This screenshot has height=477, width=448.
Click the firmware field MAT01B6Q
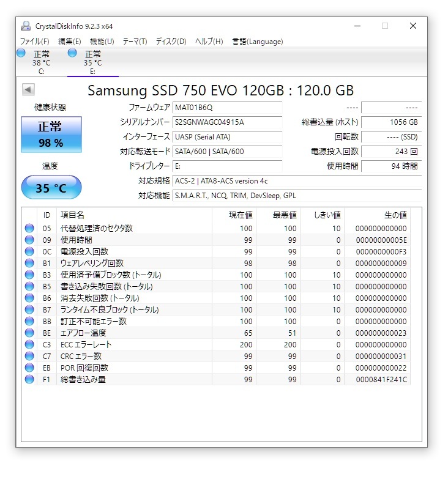(227, 108)
